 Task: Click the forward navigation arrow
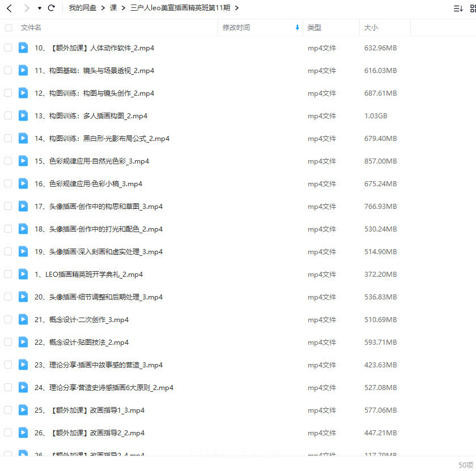point(26,8)
